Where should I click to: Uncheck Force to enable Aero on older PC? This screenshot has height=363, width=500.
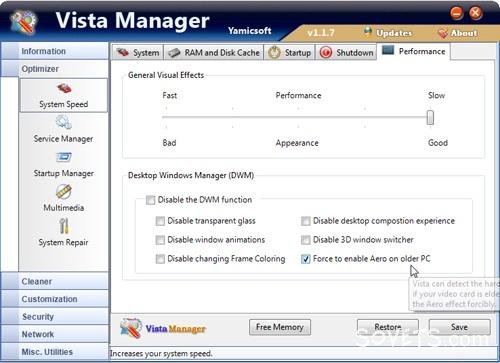[x=306, y=259]
